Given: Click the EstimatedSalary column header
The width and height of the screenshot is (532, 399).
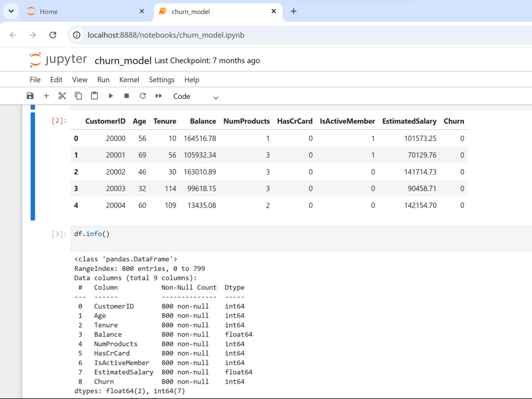Looking at the screenshot, I should pyautogui.click(x=409, y=121).
